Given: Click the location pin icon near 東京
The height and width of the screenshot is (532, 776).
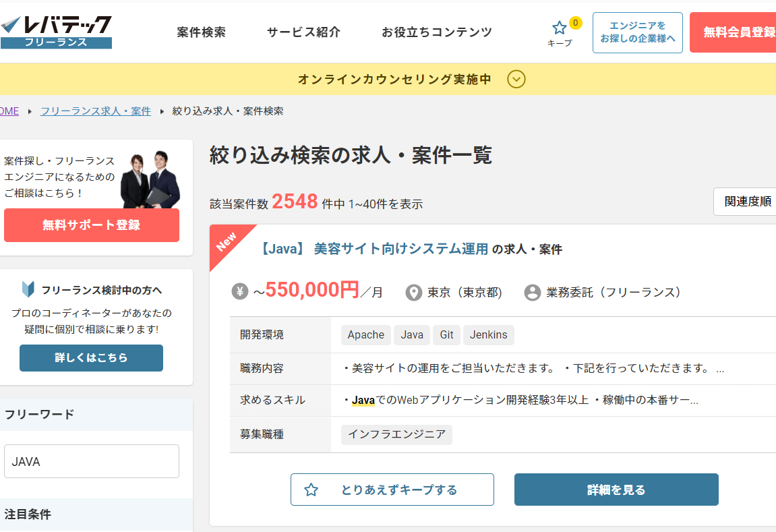Looking at the screenshot, I should pos(413,293).
